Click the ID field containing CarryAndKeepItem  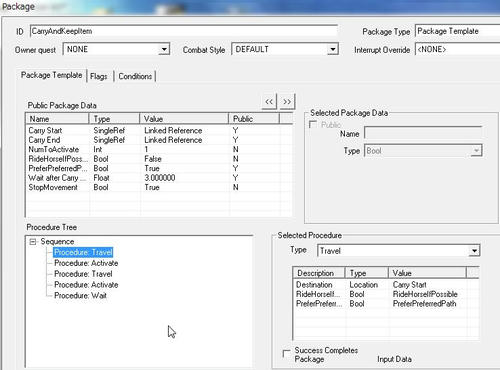pyautogui.click(x=184, y=31)
